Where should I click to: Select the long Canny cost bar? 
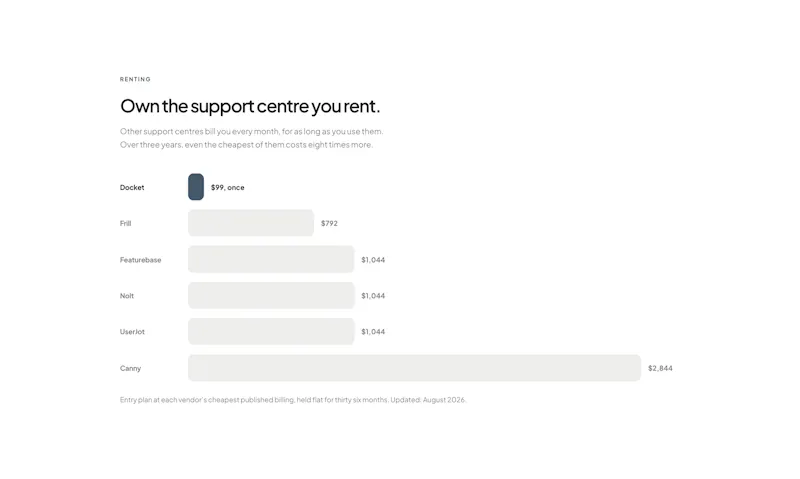414,368
